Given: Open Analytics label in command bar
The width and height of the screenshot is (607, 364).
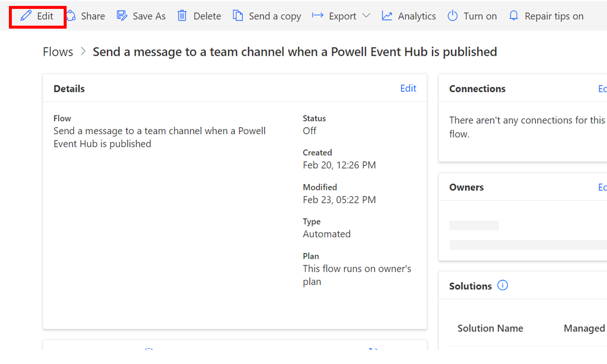Looking at the screenshot, I should (x=417, y=16).
